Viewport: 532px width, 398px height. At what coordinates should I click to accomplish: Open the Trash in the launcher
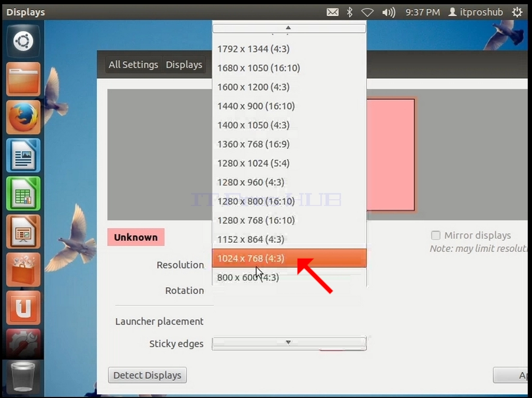coord(23,377)
